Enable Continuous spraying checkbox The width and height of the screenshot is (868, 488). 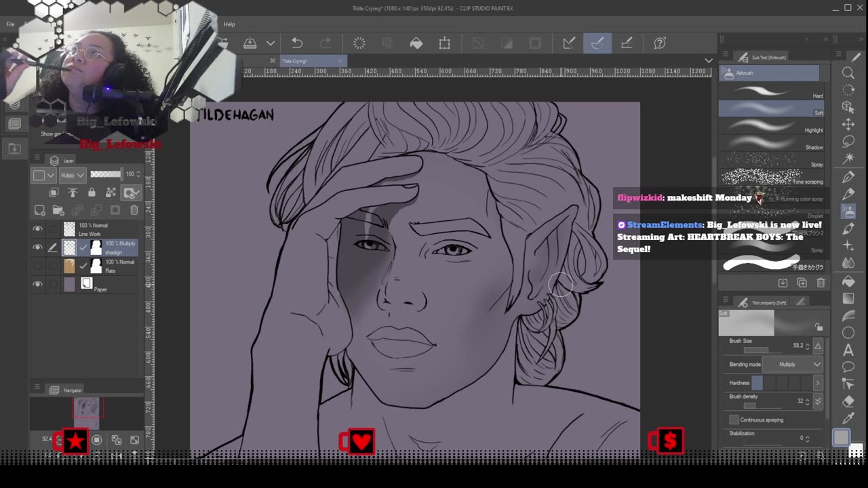click(734, 420)
